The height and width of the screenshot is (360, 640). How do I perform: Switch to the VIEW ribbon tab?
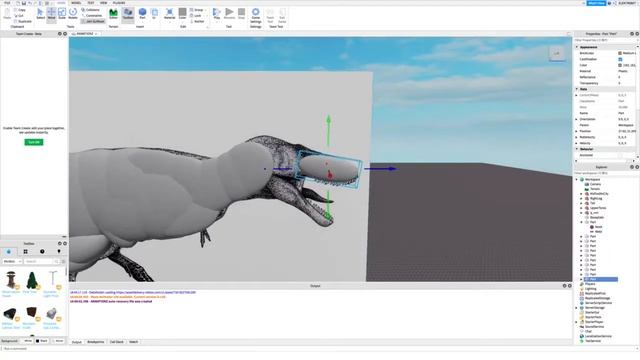(x=104, y=3)
